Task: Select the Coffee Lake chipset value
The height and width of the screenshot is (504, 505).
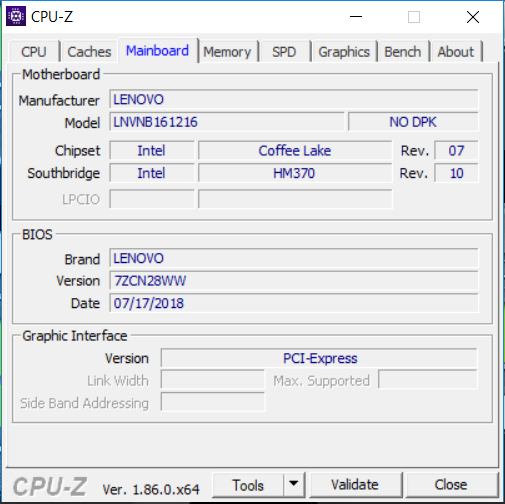Action: 295,151
